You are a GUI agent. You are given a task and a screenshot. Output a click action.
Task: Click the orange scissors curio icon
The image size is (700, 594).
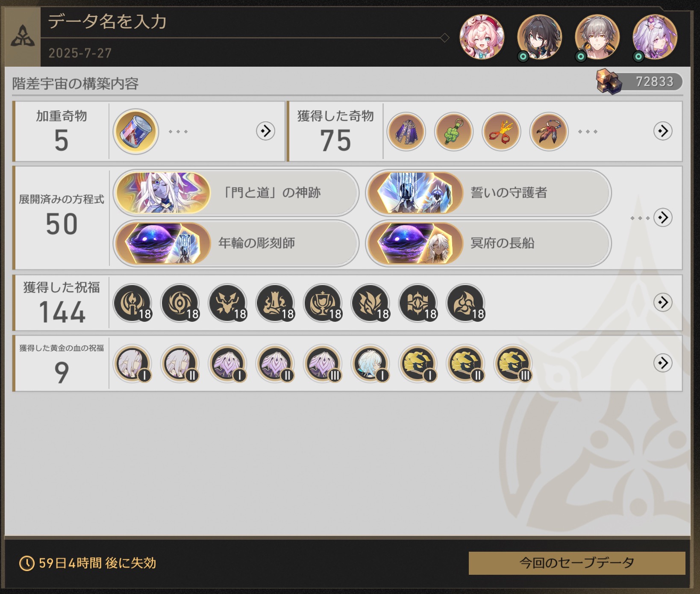click(x=501, y=132)
